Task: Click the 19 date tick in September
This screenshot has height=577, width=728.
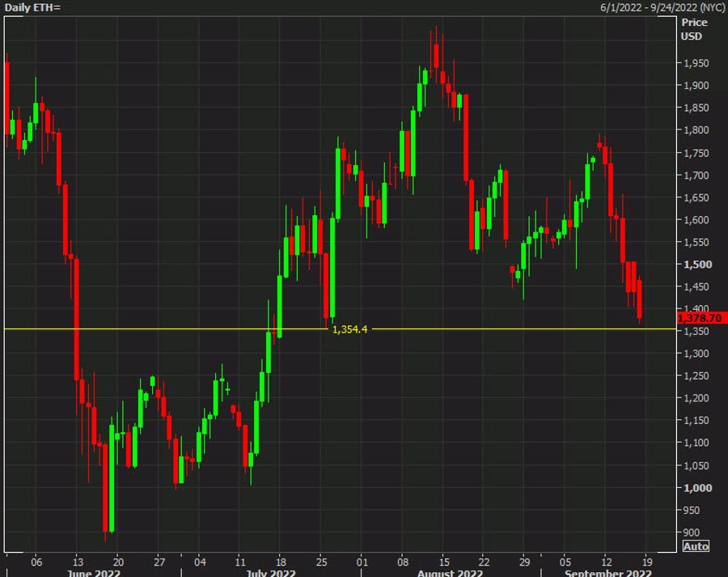Action: pyautogui.click(x=646, y=560)
